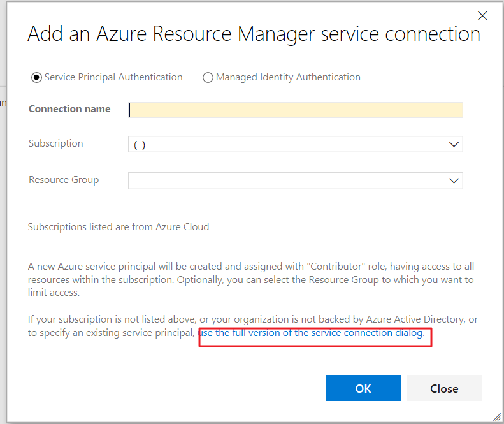Click the paragraph about the Contributor role
The image size is (504, 424).
click(x=251, y=279)
